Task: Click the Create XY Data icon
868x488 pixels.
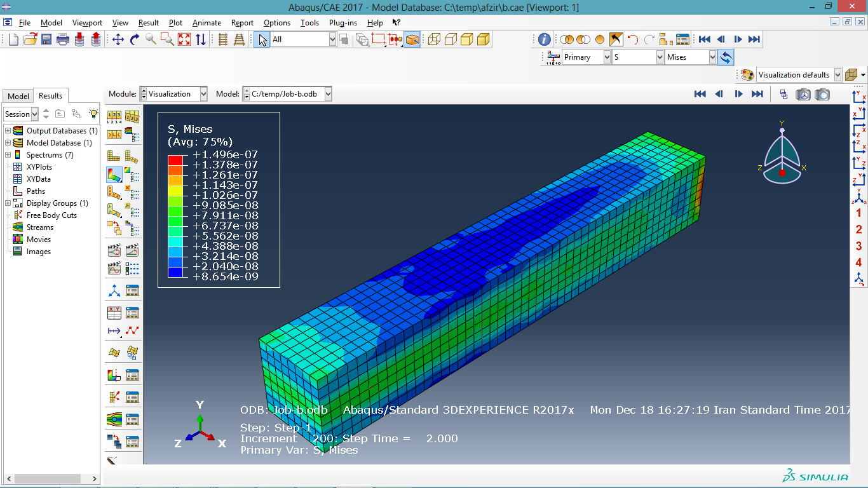Action: point(114,313)
